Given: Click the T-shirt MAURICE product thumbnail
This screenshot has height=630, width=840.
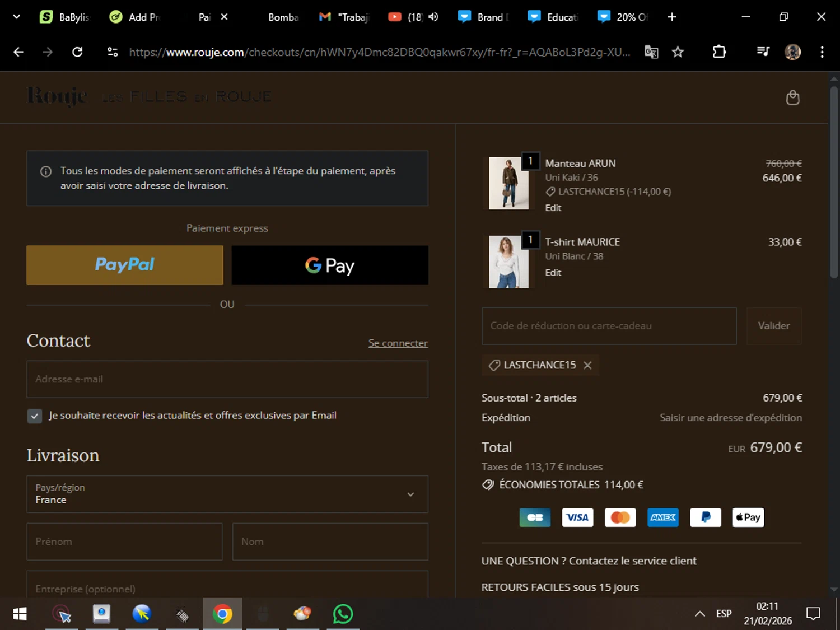Looking at the screenshot, I should pyautogui.click(x=508, y=262).
